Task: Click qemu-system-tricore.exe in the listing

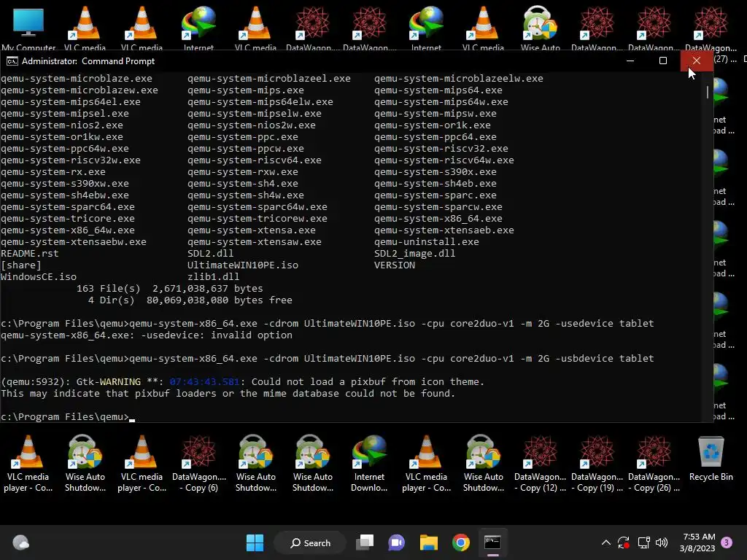Action: [68, 219]
